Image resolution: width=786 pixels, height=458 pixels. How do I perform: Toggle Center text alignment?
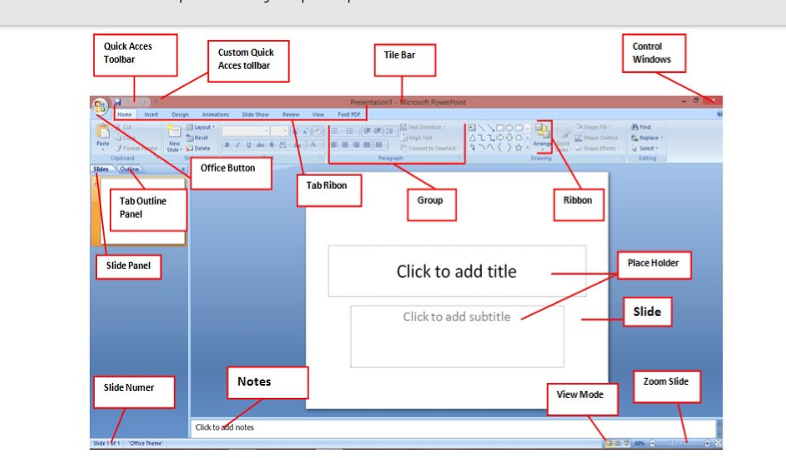click(345, 145)
